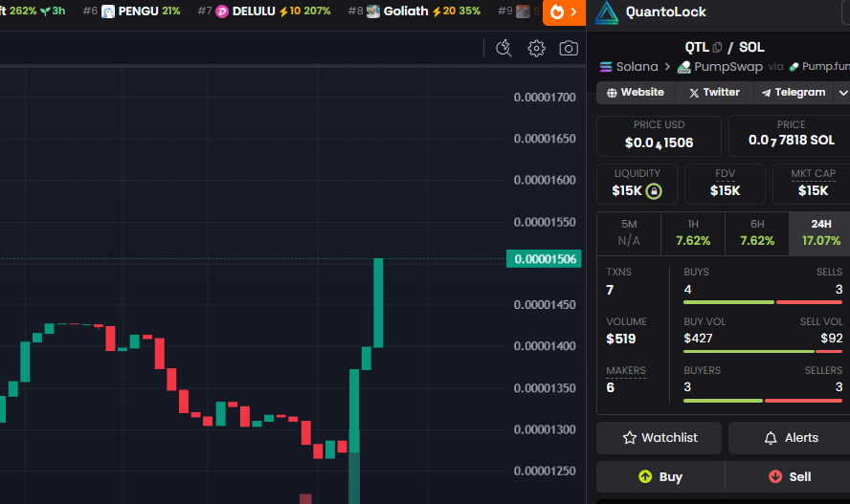Open the trending fire icon button

tap(564, 11)
